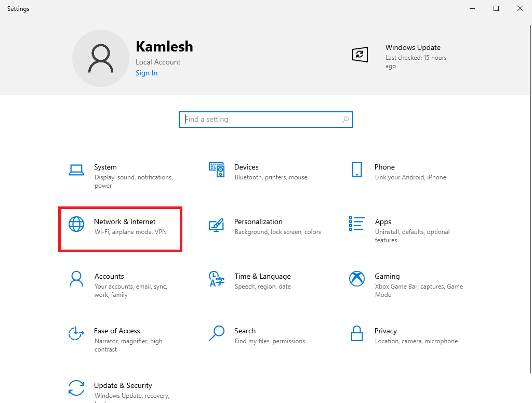Click 'Display, sound, notifications, power' text

[134, 181]
